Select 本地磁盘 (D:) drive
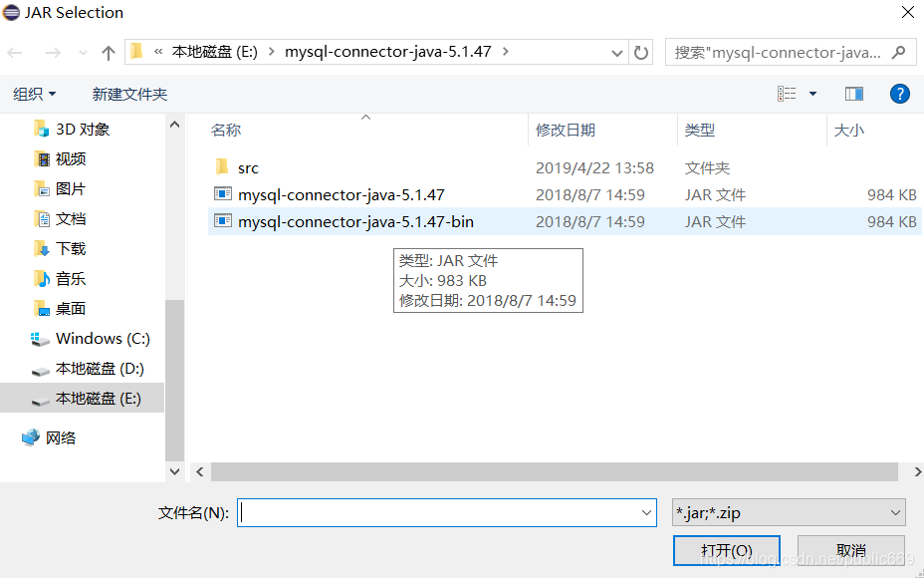The width and height of the screenshot is (924, 578). 100,369
